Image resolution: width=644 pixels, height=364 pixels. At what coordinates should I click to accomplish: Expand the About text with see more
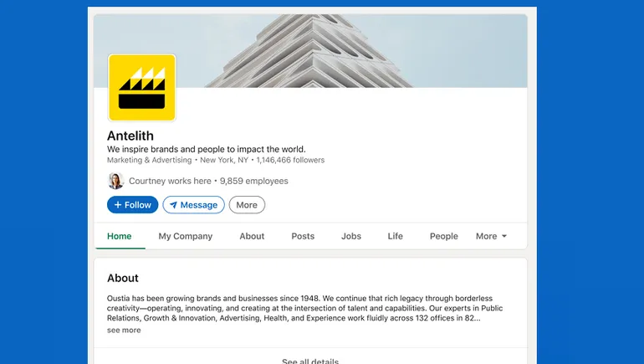coord(124,330)
